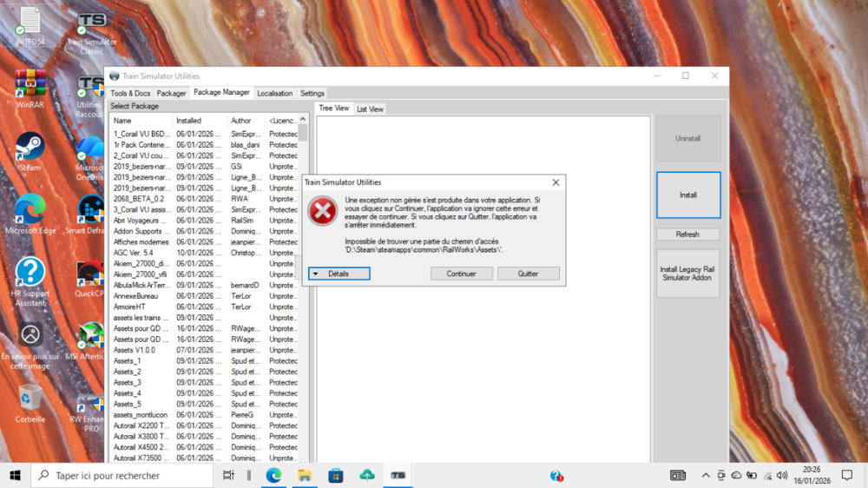Click the Uninstall button
The image size is (868, 488).
688,138
